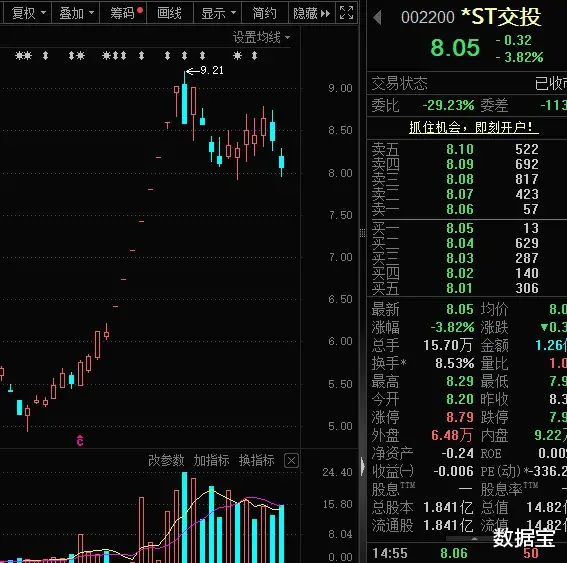Close the volume indicator panel

(291, 461)
